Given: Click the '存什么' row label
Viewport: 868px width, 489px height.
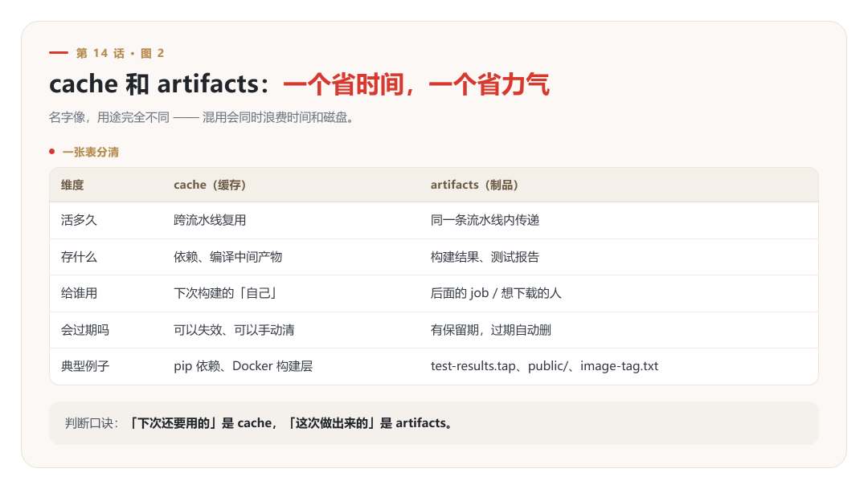Looking at the screenshot, I should (x=79, y=257).
